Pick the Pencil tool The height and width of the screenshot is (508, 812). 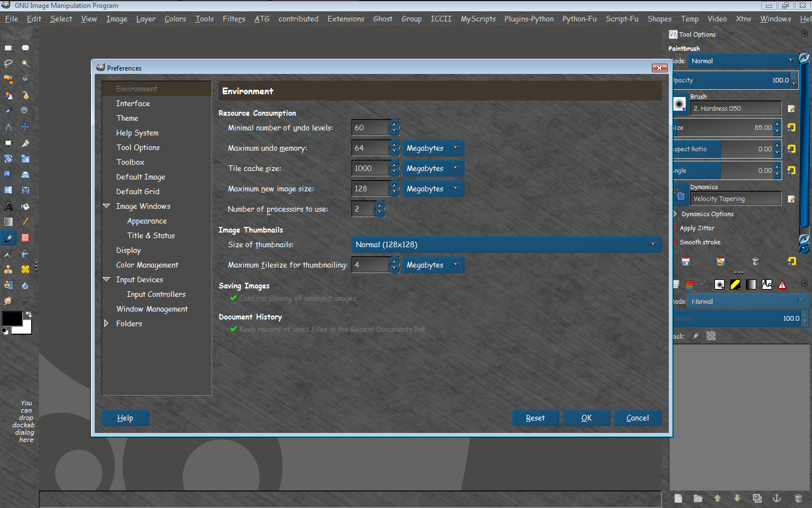coord(25,222)
